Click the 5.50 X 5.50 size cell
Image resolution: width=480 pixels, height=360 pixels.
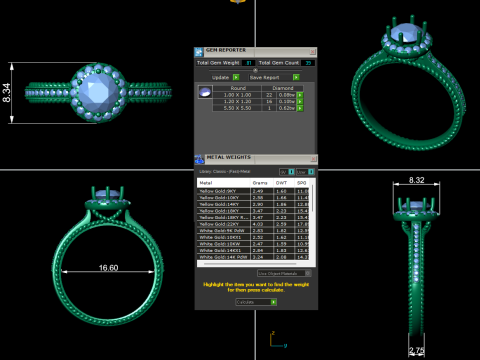tap(237, 108)
